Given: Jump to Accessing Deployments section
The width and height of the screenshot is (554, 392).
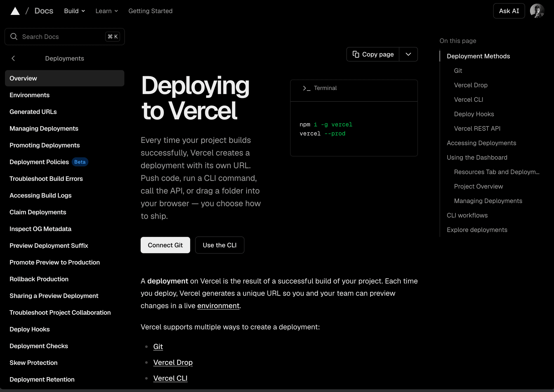Looking at the screenshot, I should tap(481, 143).
